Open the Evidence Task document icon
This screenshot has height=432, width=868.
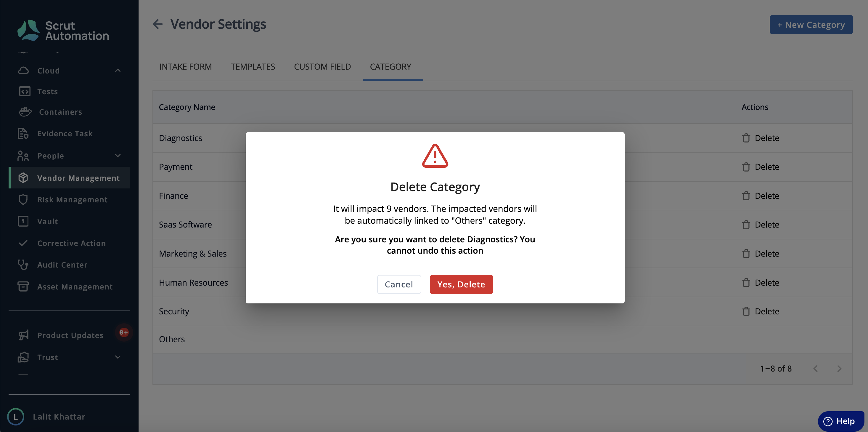[x=23, y=134]
